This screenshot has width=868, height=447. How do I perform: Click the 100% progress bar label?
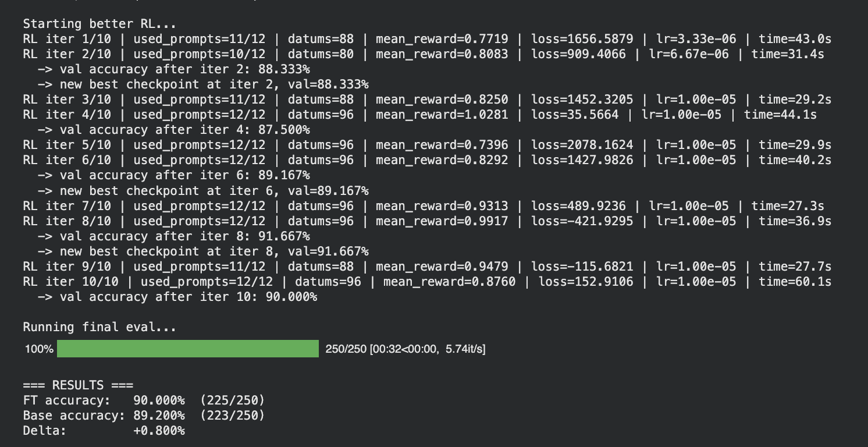click(39, 349)
